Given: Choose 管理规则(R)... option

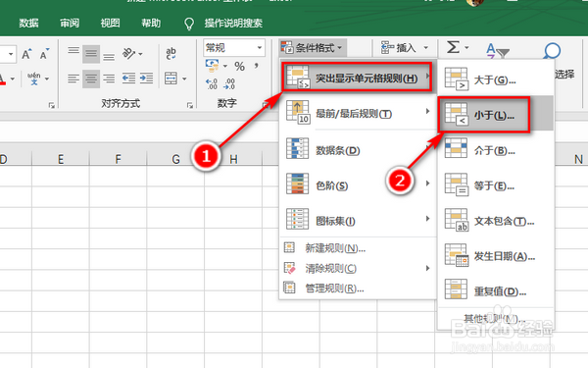Looking at the screenshot, I should click(358, 289).
